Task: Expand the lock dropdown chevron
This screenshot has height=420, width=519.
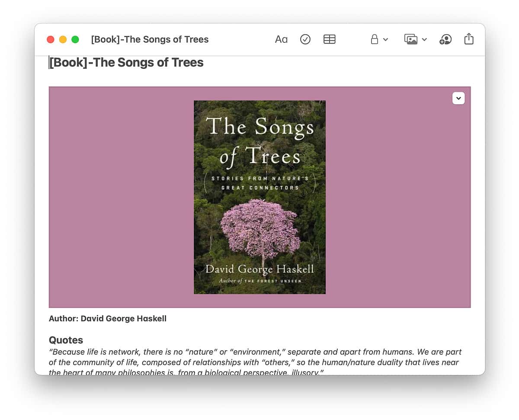Action: (386, 40)
